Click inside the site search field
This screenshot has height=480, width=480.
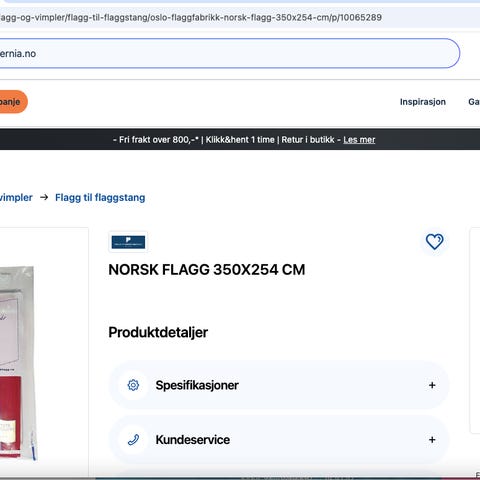(x=229, y=53)
